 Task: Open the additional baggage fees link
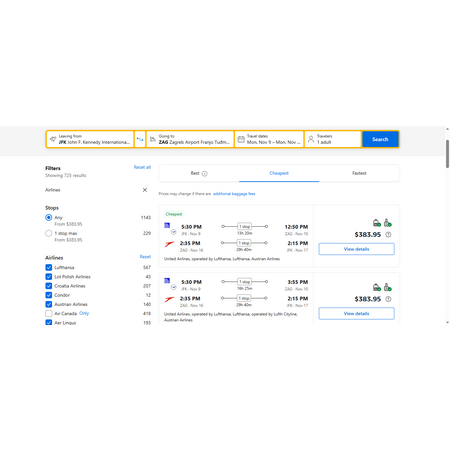coord(234,194)
